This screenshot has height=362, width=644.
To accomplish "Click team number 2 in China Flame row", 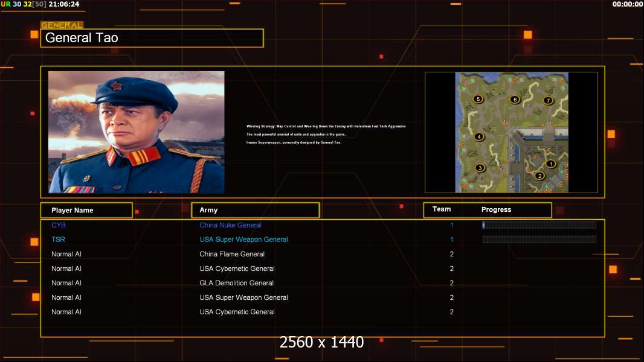I will point(452,254).
